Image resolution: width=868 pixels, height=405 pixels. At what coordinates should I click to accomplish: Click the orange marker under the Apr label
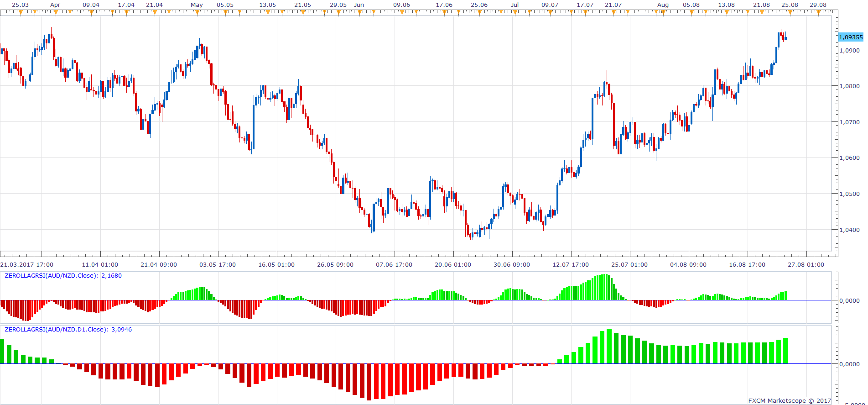pos(56,13)
